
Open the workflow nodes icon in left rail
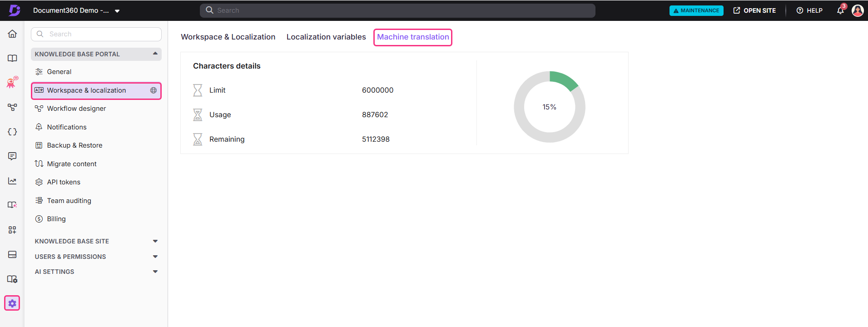[12, 107]
